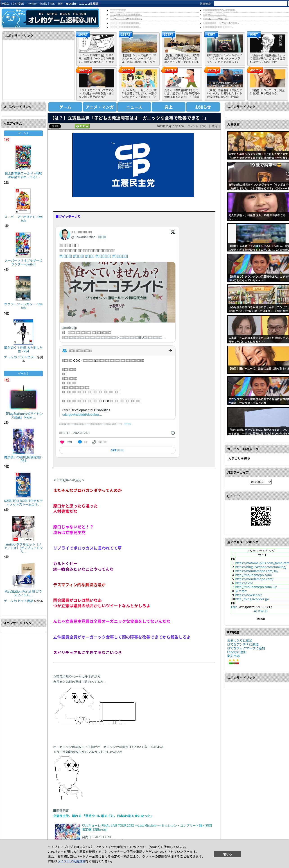This screenshot has height=868, width=289.
Task: Click the Youtube link in top bar
Action: click(71, 4)
